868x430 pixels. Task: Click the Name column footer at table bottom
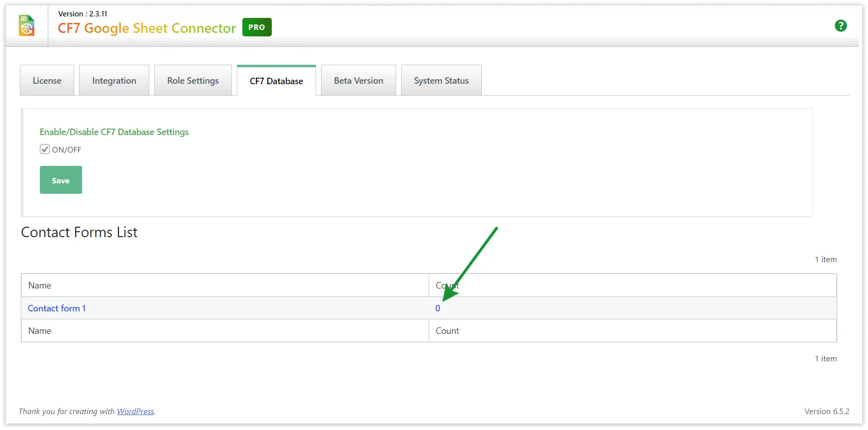(40, 331)
